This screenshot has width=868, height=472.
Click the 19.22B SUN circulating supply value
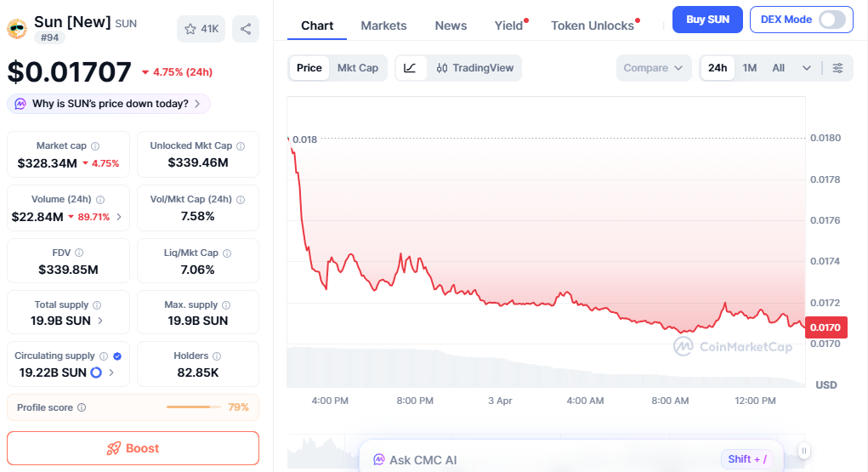[x=53, y=372]
